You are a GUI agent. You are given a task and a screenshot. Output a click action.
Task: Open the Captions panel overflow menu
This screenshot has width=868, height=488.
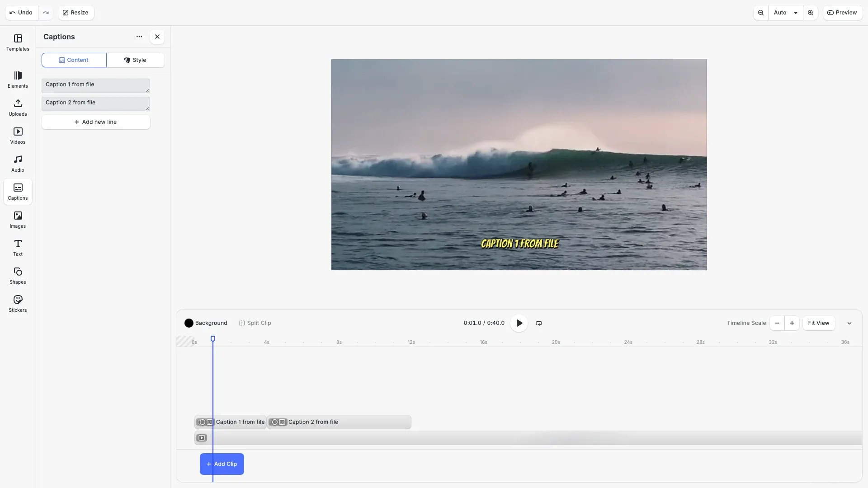tap(138, 37)
